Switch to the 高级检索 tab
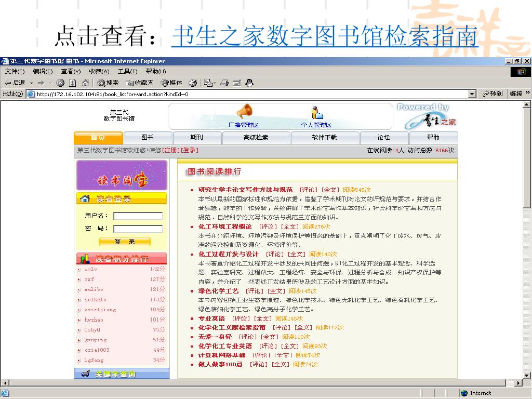 (256, 138)
